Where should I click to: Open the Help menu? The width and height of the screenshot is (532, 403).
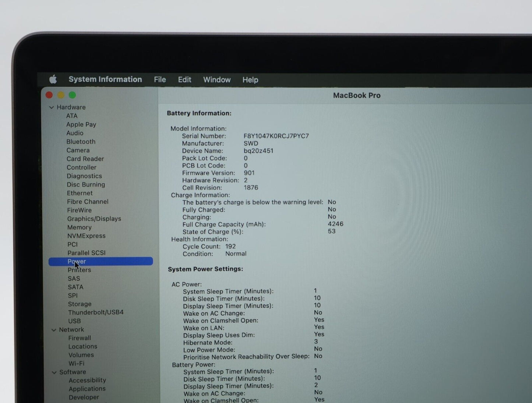click(250, 80)
